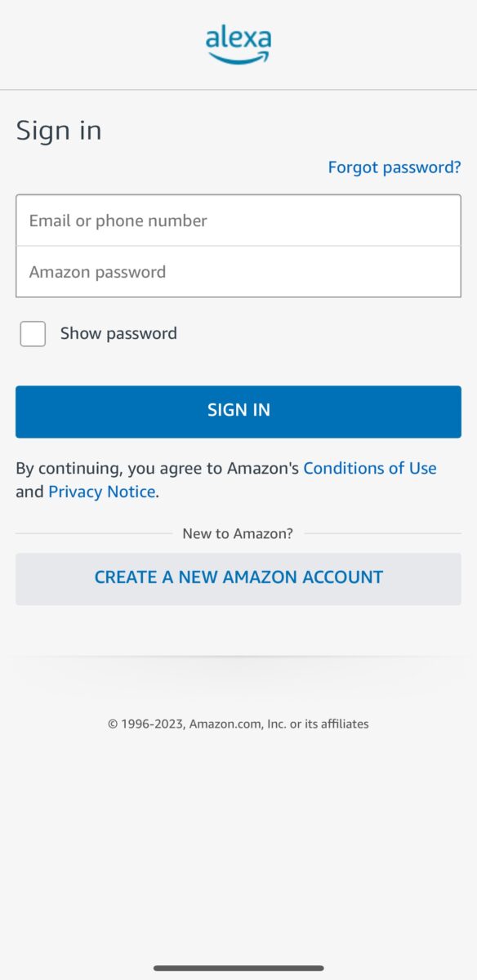The height and width of the screenshot is (980, 477).
Task: Tap the alexa logo at the top
Action: (238, 44)
